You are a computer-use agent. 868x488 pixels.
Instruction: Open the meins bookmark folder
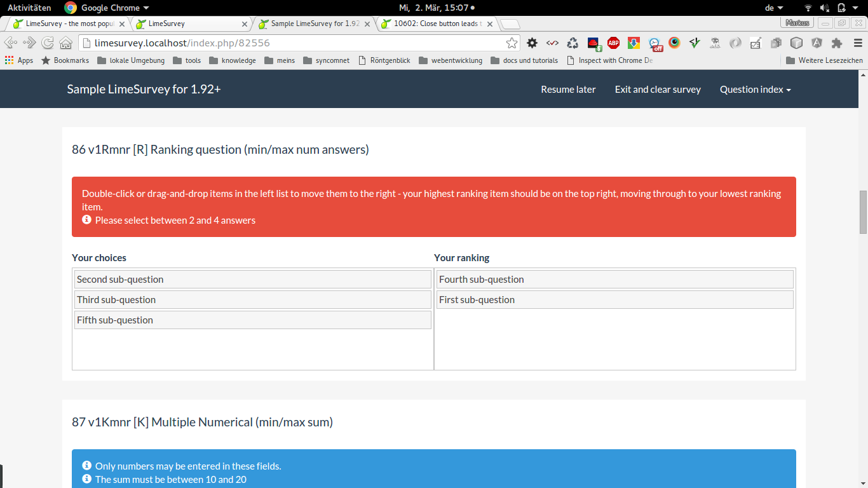280,60
